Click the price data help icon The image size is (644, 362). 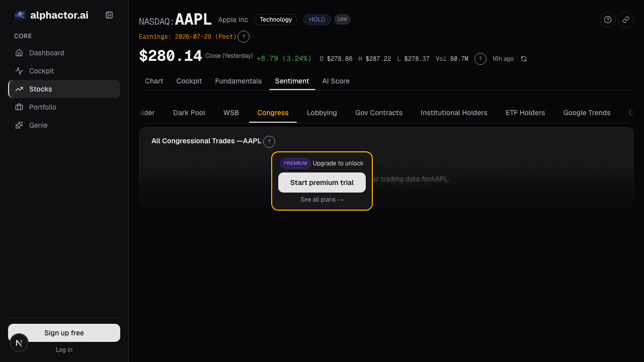point(480,59)
